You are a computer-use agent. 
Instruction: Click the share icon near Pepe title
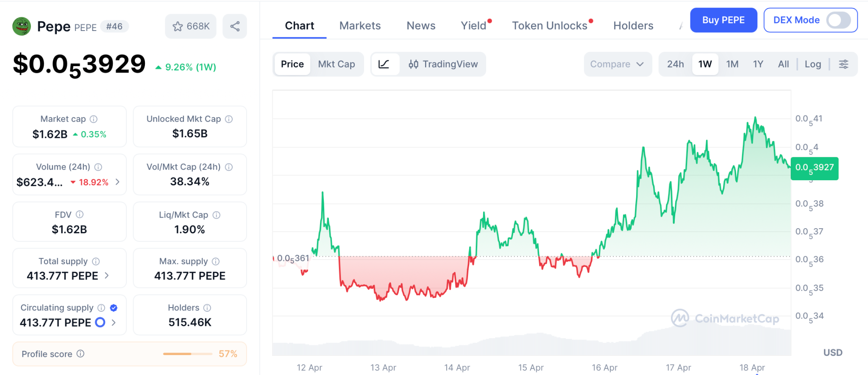pyautogui.click(x=235, y=26)
